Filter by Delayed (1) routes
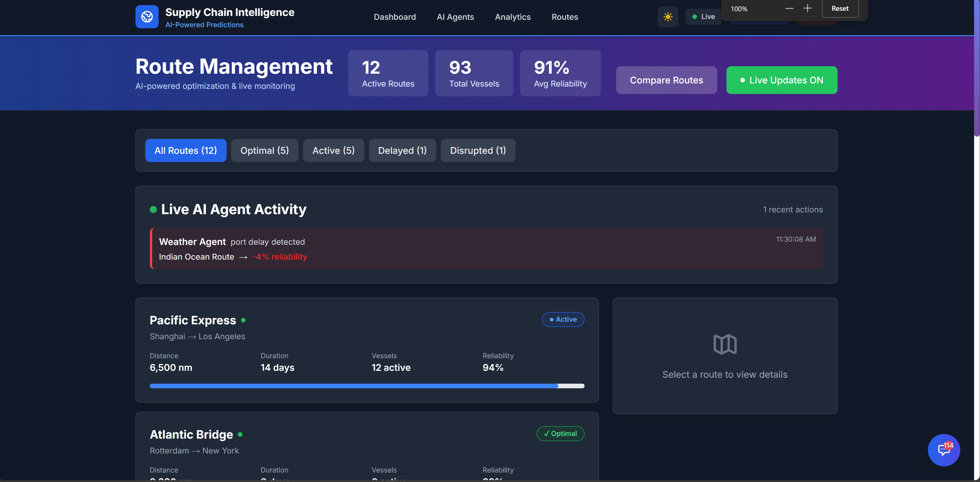 pos(402,151)
